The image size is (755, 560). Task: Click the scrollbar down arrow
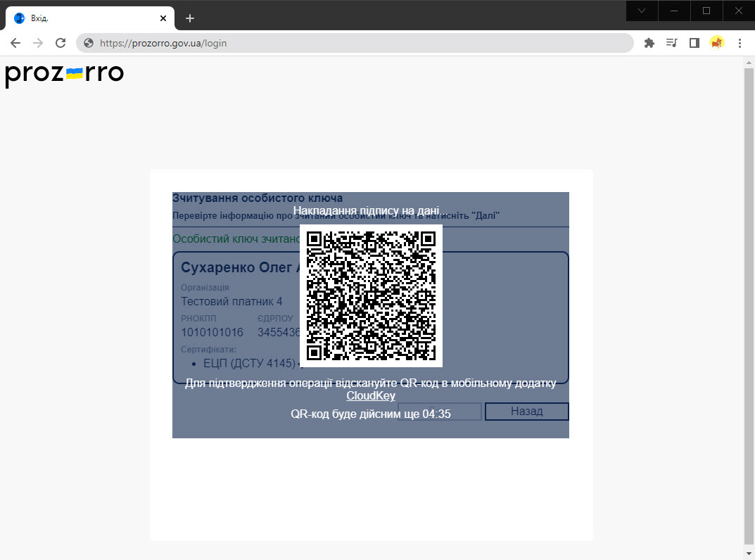coord(749,554)
